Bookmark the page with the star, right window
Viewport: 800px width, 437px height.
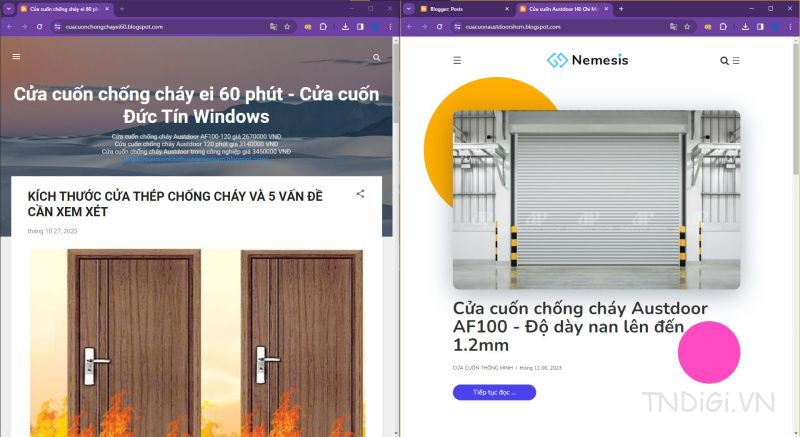tap(687, 27)
